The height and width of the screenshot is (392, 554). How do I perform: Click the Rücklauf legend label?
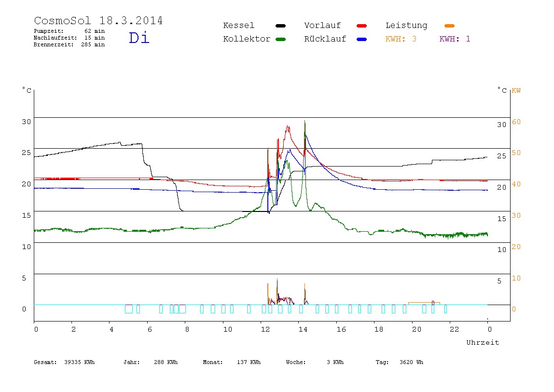[x=325, y=39]
